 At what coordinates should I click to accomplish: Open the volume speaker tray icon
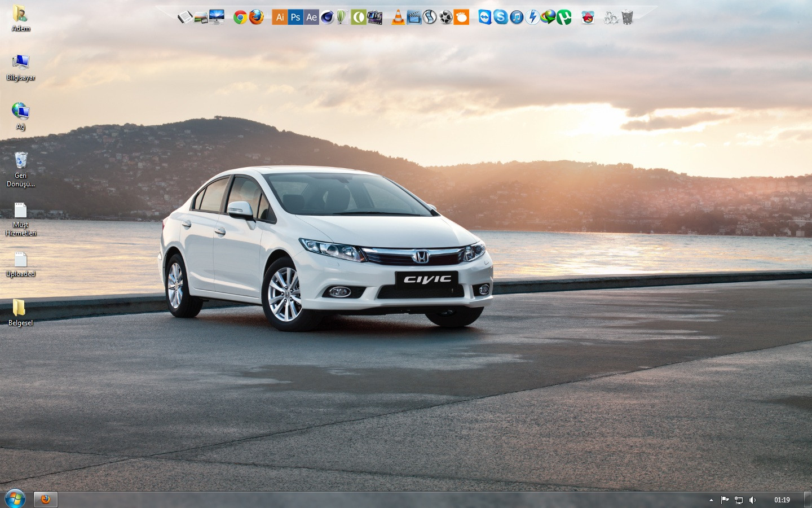pos(752,500)
